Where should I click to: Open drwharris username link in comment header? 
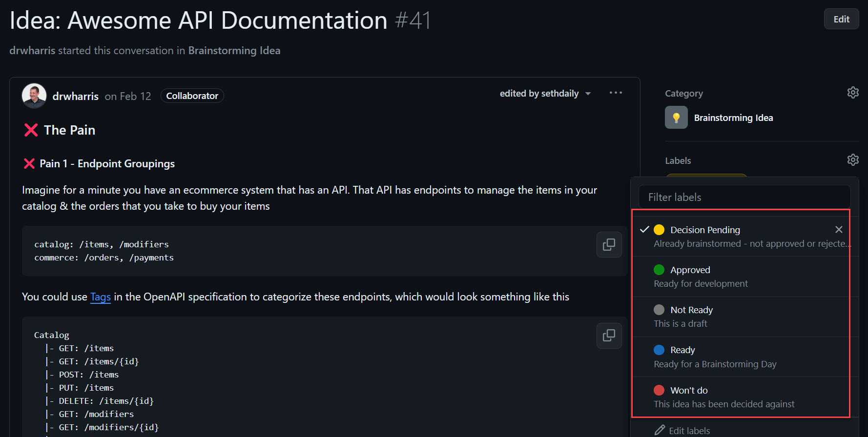coord(76,97)
